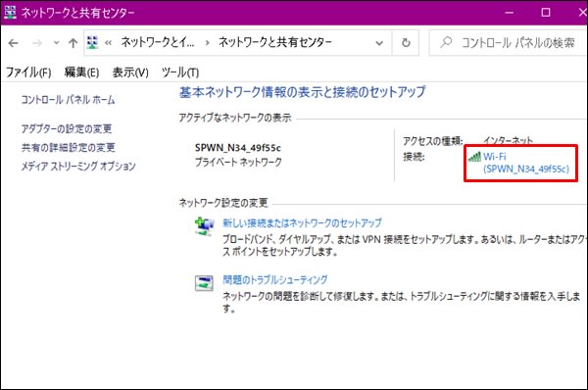Open the ツール(T) menu
The width and height of the screenshot is (588, 390).
click(180, 72)
